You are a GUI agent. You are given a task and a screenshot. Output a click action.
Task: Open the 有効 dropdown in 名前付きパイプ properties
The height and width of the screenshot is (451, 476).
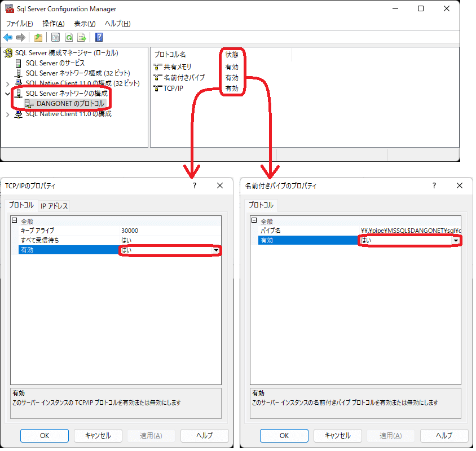456,241
